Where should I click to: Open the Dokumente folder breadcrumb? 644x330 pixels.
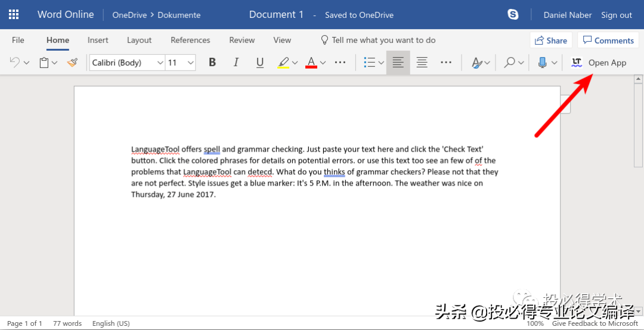pos(179,15)
